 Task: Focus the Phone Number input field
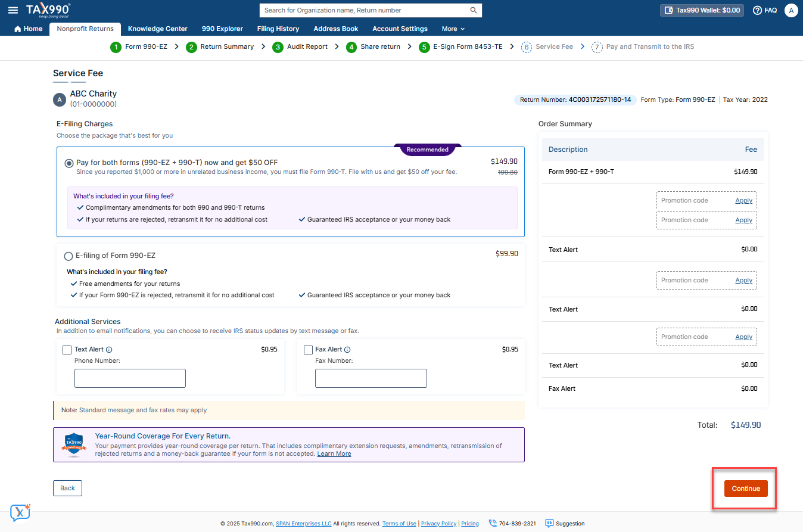point(130,378)
